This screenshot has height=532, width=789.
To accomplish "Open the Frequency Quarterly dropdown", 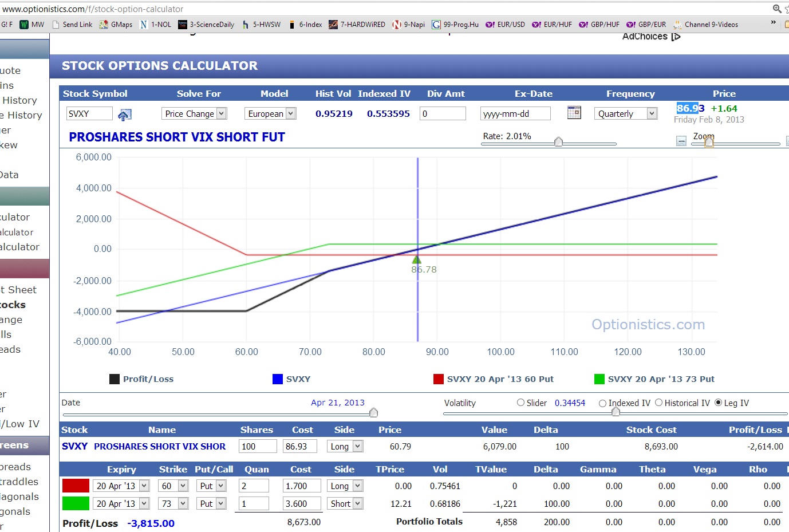I will point(626,113).
